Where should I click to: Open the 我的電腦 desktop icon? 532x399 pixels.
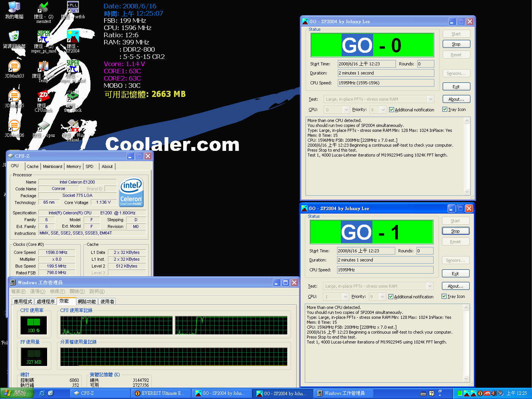(x=14, y=7)
